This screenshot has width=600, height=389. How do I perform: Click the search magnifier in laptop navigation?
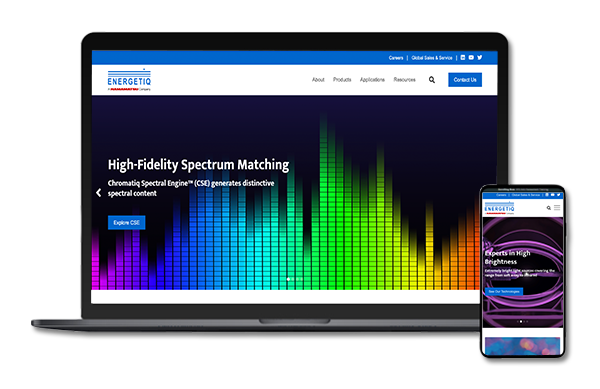pyautogui.click(x=432, y=80)
